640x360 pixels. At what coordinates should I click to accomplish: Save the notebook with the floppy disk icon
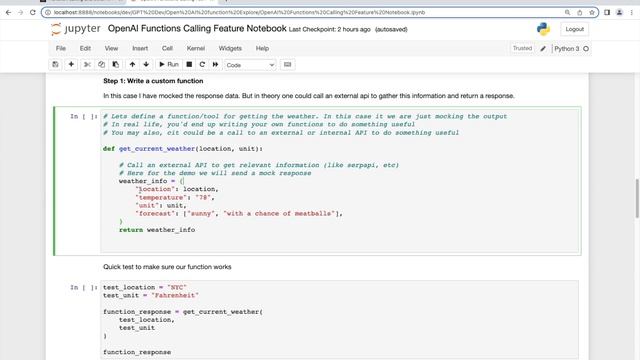(x=55, y=64)
